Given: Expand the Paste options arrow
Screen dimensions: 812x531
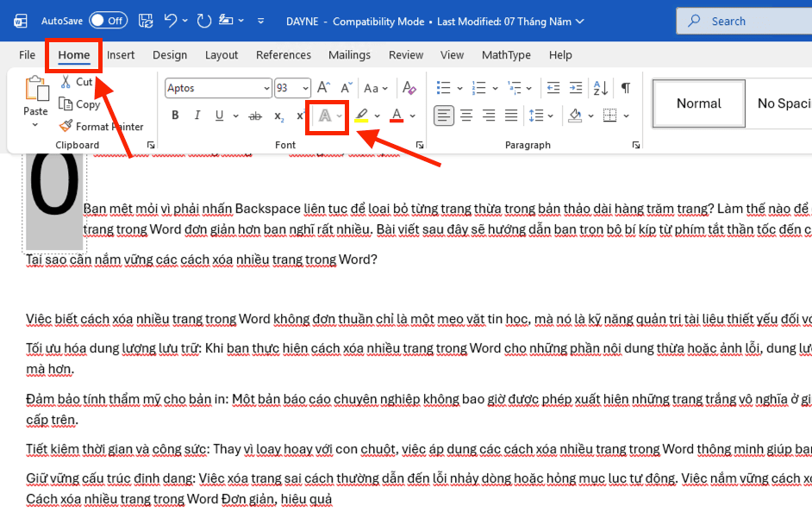Looking at the screenshot, I should point(35,125).
